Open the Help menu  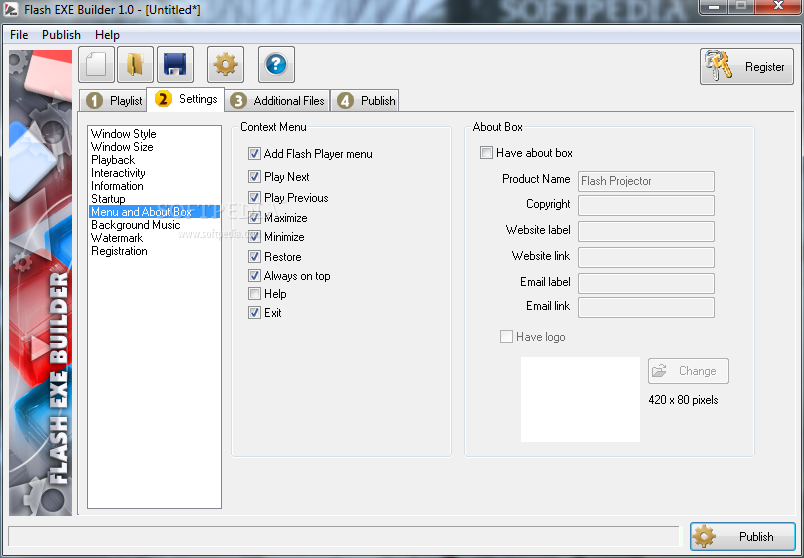107,35
